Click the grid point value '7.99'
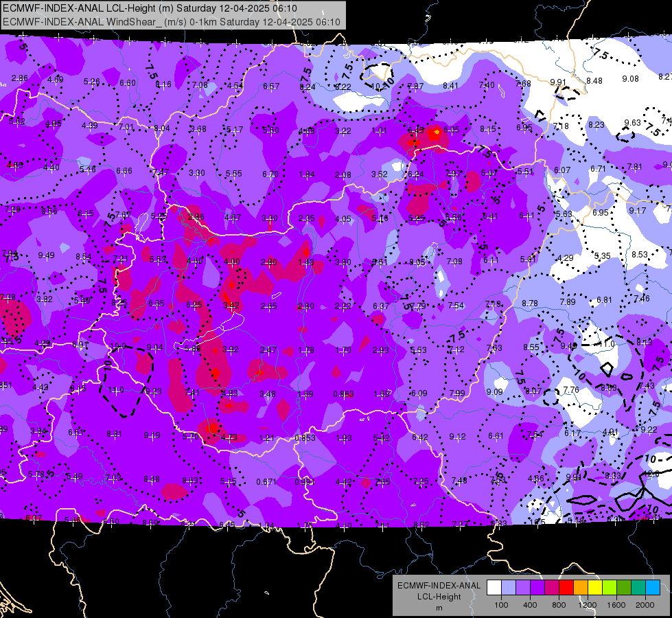The height and width of the screenshot is (618, 672). click(457, 393)
